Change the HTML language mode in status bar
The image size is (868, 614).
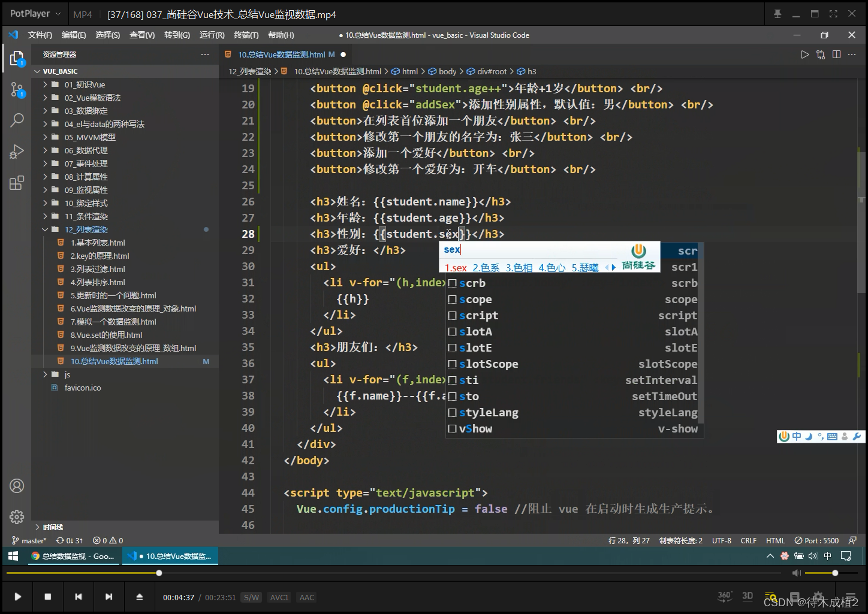(x=775, y=540)
